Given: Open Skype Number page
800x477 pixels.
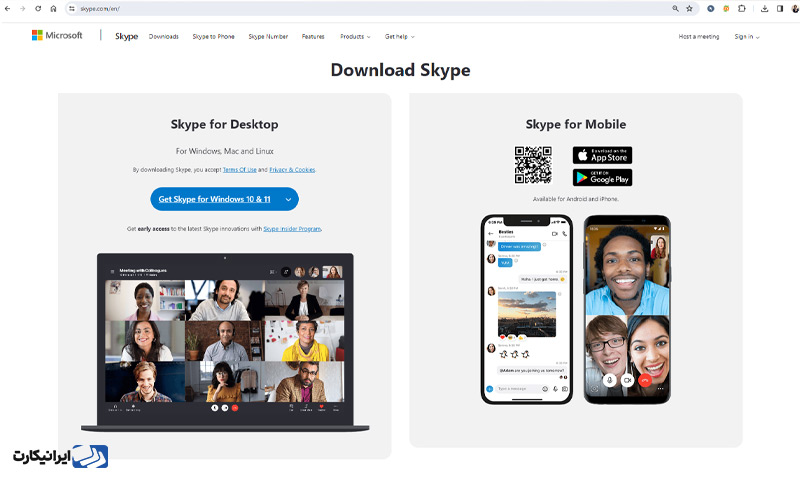Looking at the screenshot, I should coord(268,37).
